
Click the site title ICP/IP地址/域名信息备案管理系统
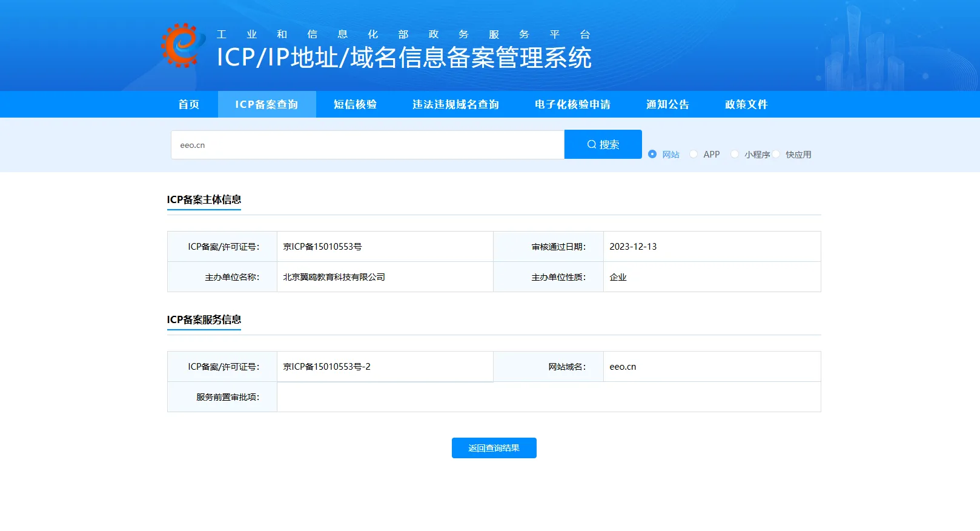click(x=404, y=58)
